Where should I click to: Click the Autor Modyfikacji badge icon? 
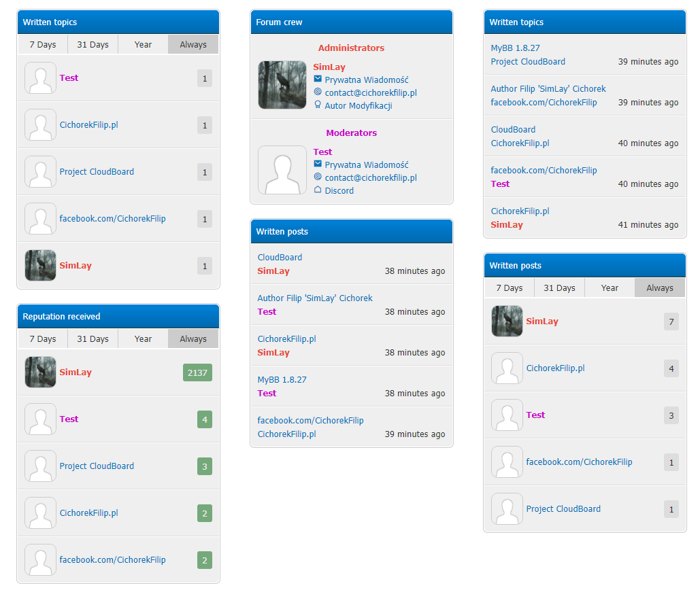[x=318, y=105]
